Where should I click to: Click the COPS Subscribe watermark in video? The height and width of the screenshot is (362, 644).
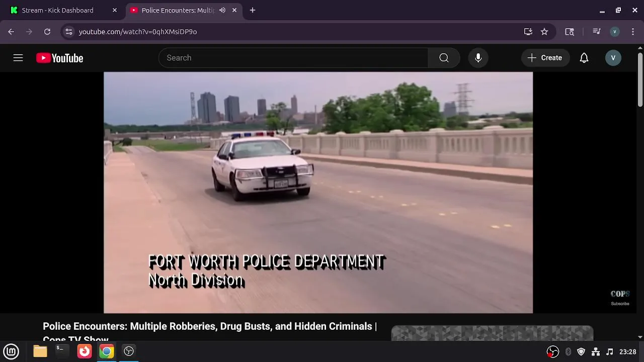tap(620, 298)
